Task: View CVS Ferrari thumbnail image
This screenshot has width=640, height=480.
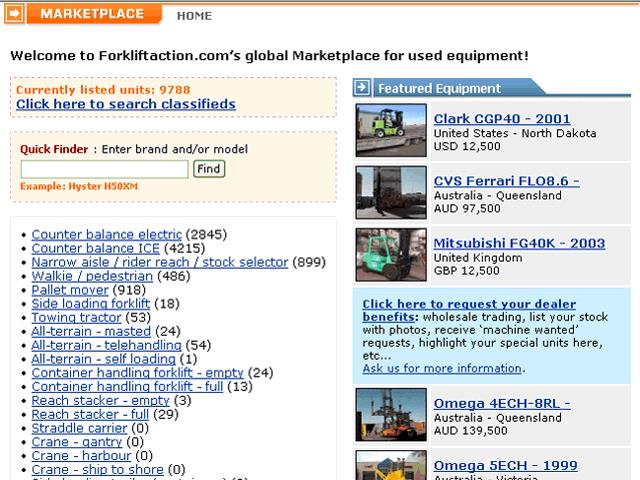Action: coord(391,192)
